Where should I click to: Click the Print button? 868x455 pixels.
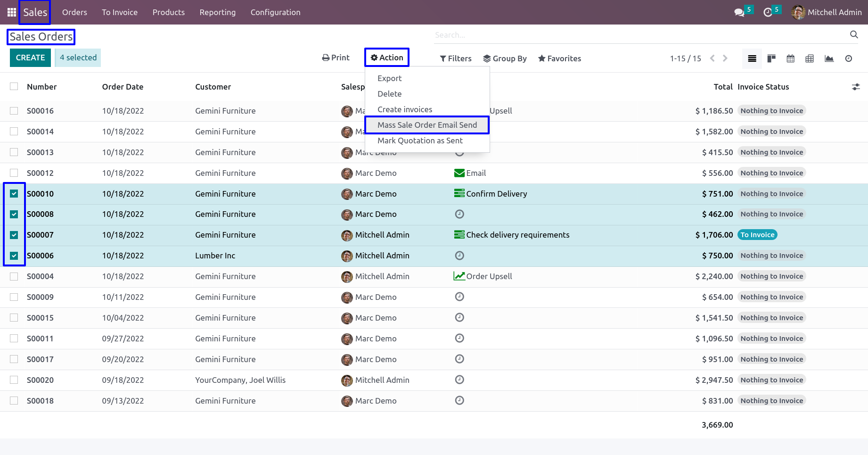coord(336,58)
